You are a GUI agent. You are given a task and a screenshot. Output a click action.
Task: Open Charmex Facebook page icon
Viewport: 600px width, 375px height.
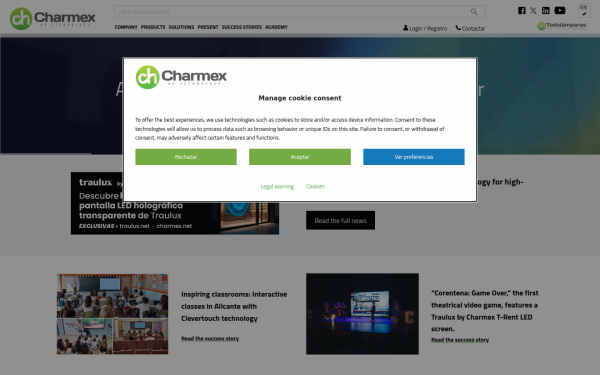[x=522, y=10]
